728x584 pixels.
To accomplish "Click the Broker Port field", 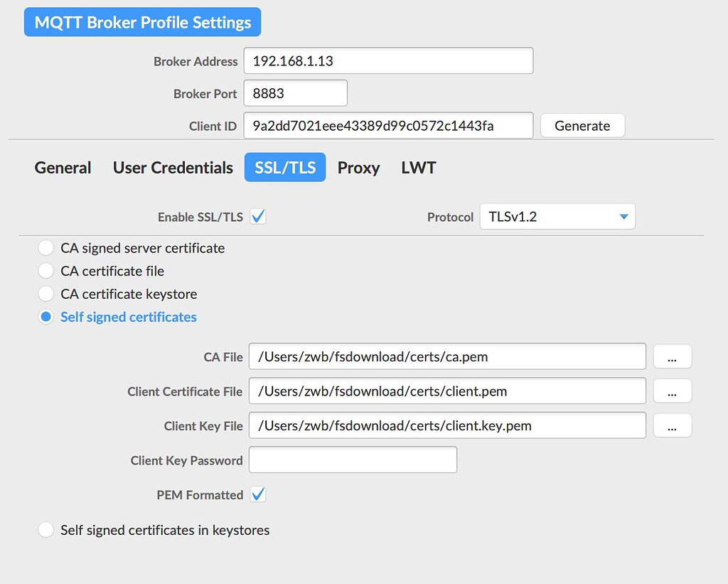I will pyautogui.click(x=295, y=93).
